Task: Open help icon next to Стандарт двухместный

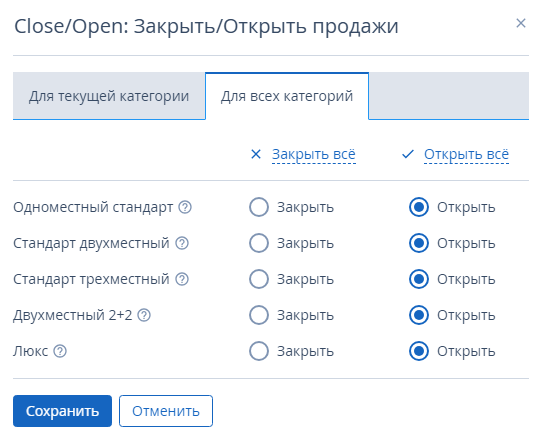Action: click(x=182, y=243)
